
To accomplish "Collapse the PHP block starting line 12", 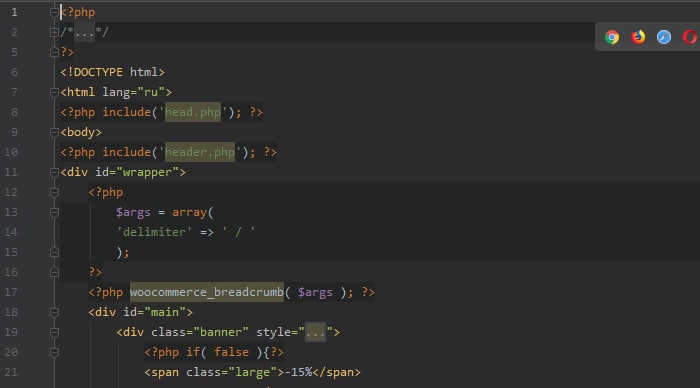I will tap(54, 192).
